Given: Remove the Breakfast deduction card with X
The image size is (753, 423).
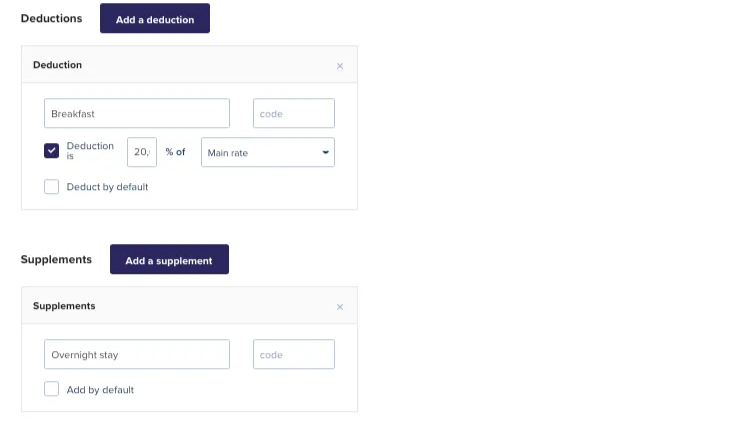Looking at the screenshot, I should [x=340, y=66].
